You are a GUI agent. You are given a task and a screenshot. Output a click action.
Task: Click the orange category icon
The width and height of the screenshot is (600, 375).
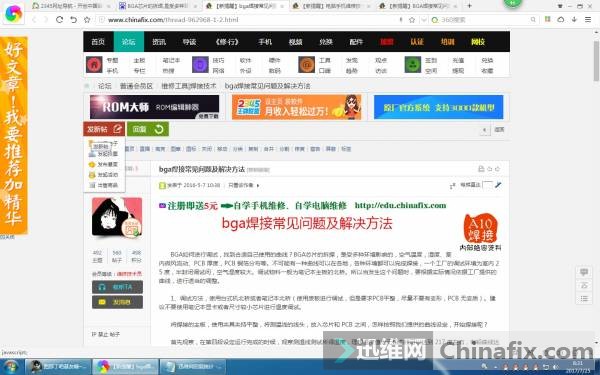306,65
